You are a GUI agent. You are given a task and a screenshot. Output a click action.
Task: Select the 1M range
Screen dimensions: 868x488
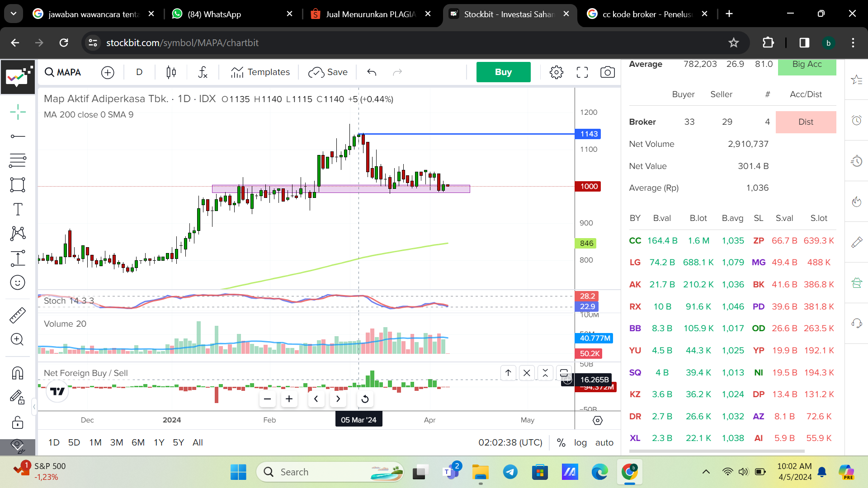coord(95,442)
